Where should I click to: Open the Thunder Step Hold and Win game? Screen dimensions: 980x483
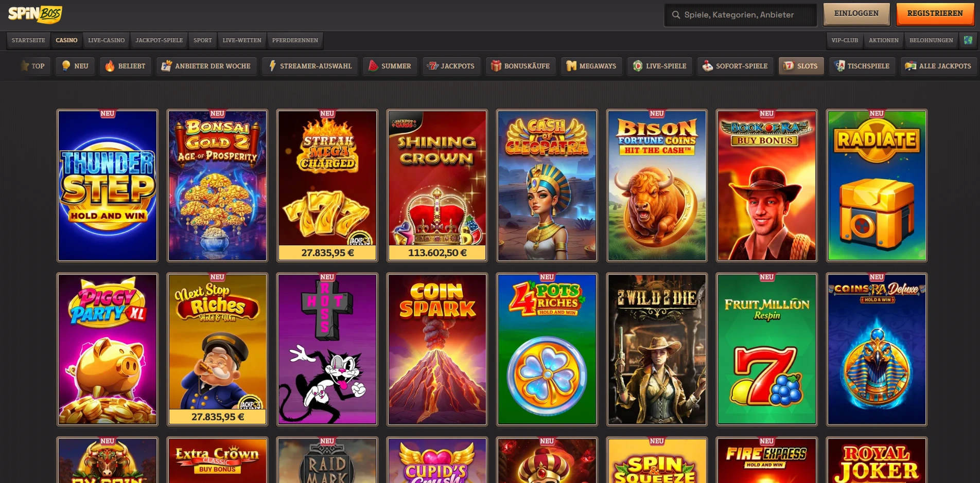[x=108, y=186]
